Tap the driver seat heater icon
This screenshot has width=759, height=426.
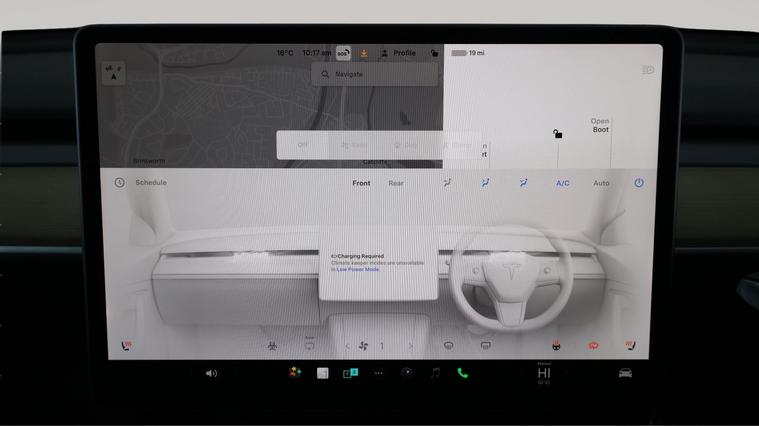[x=632, y=346]
